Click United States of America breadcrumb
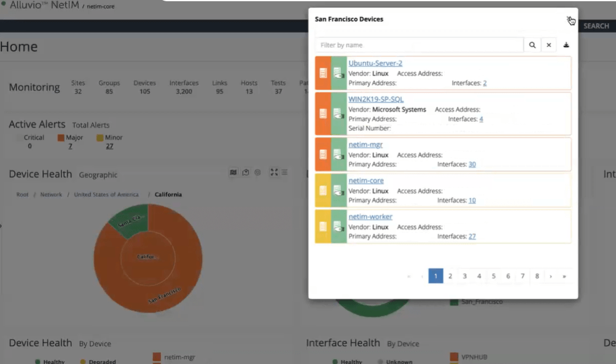This screenshot has width=616, height=364. coord(106,195)
